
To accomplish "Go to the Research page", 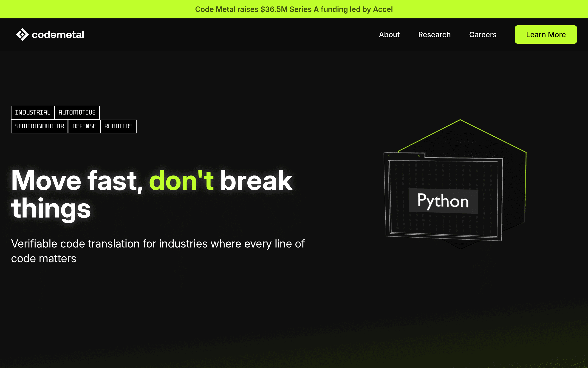I will point(434,34).
